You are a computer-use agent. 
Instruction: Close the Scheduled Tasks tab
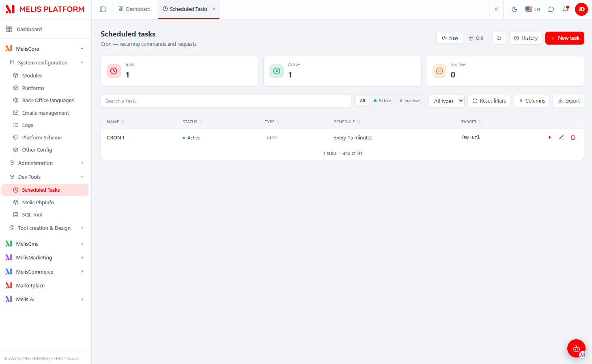pyautogui.click(x=214, y=9)
